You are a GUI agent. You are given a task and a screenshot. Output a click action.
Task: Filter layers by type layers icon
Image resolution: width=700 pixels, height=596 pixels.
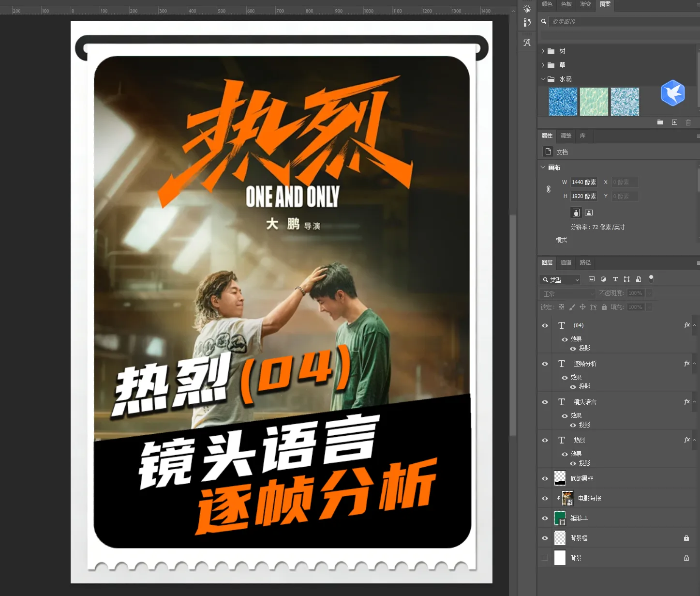coord(615,279)
